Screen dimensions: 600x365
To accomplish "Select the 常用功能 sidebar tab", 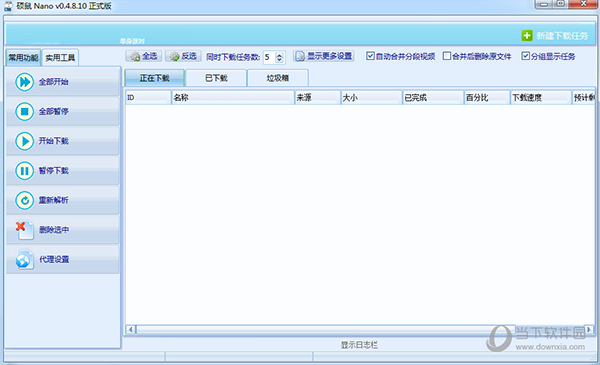I will coord(23,58).
